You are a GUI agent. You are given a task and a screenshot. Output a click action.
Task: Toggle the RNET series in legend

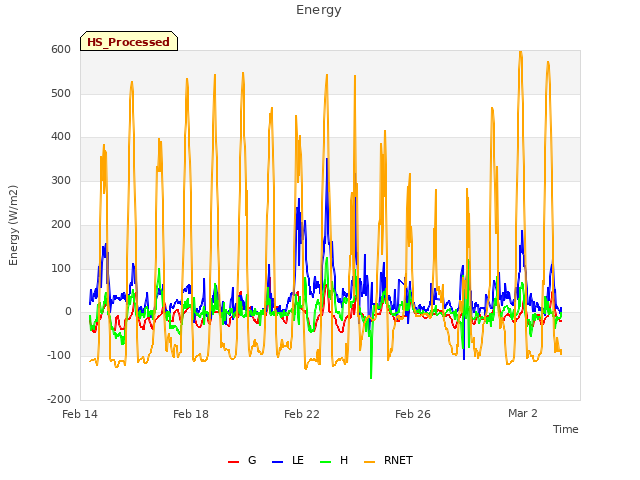coord(388,460)
